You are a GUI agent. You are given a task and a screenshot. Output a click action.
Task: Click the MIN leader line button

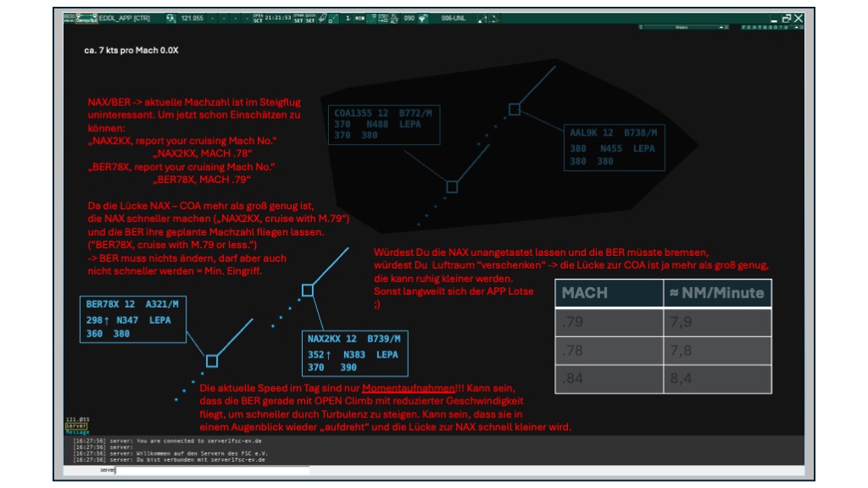pyautogui.click(x=359, y=19)
